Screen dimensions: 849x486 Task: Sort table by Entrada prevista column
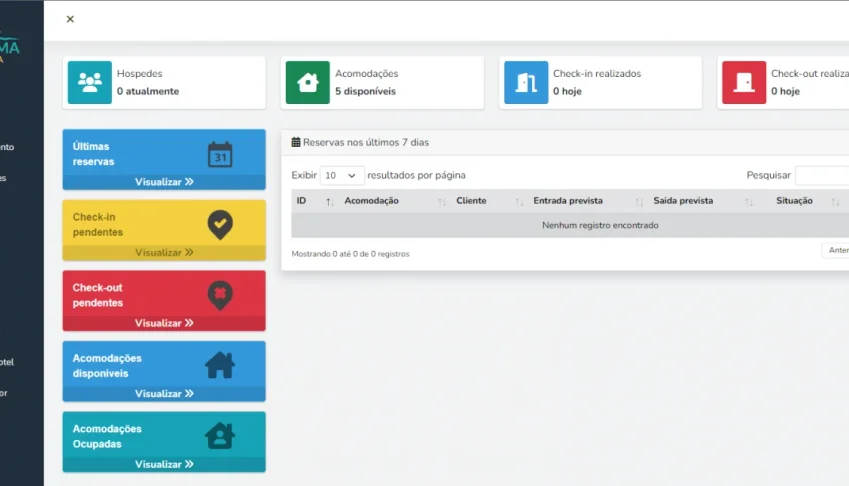(x=588, y=201)
